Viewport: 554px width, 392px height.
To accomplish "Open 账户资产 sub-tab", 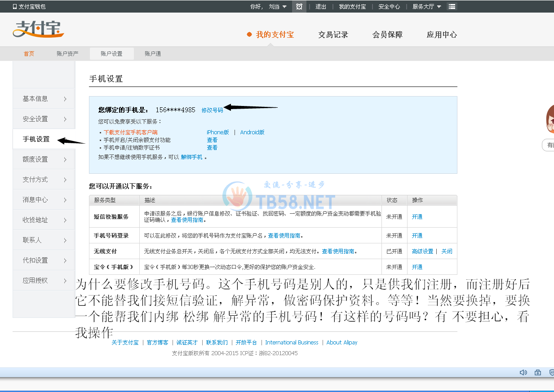I will coord(67,53).
